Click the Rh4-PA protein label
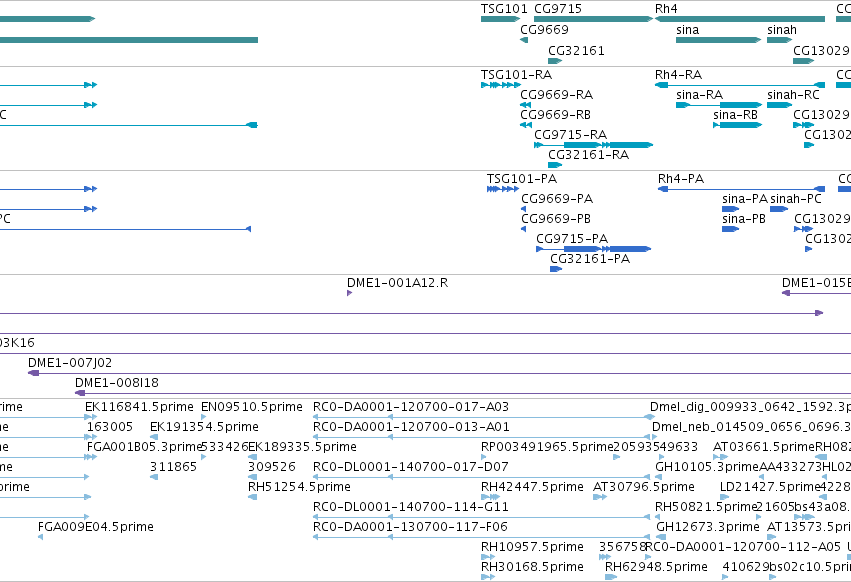The width and height of the screenshot is (851, 582). click(681, 179)
